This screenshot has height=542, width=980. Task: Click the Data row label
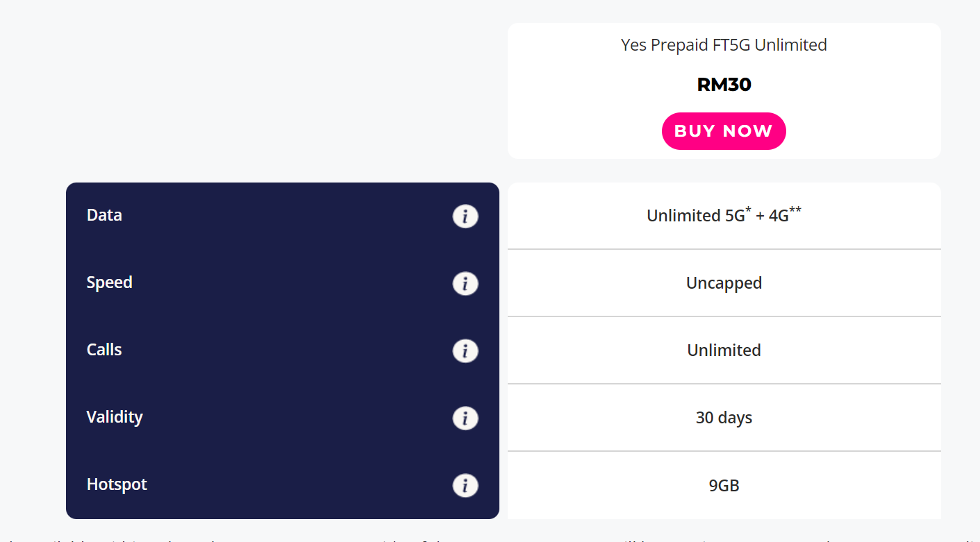pos(104,215)
